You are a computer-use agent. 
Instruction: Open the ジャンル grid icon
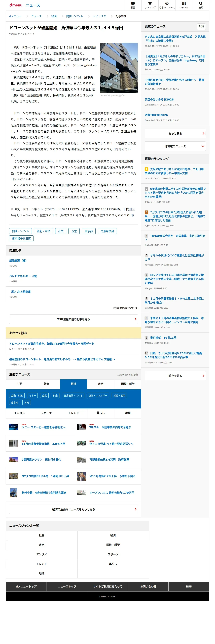tap(184, 5)
